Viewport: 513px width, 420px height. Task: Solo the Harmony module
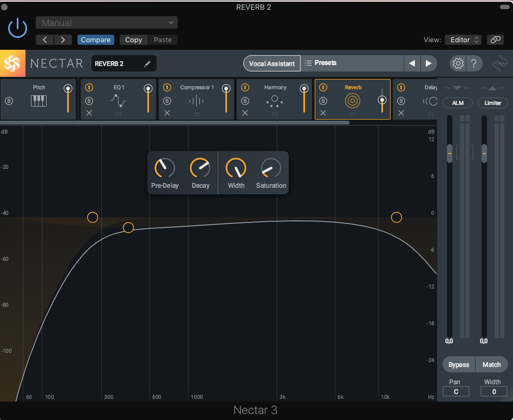(x=245, y=101)
